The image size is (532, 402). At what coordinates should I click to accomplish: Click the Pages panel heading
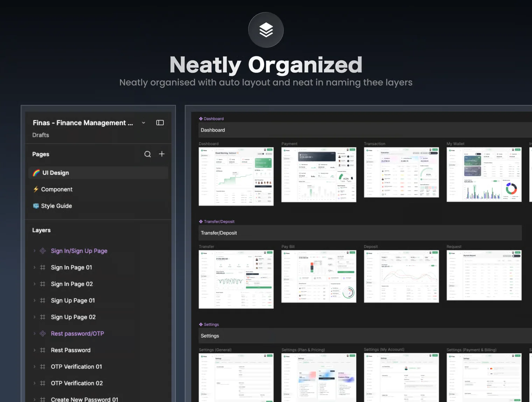pos(41,154)
